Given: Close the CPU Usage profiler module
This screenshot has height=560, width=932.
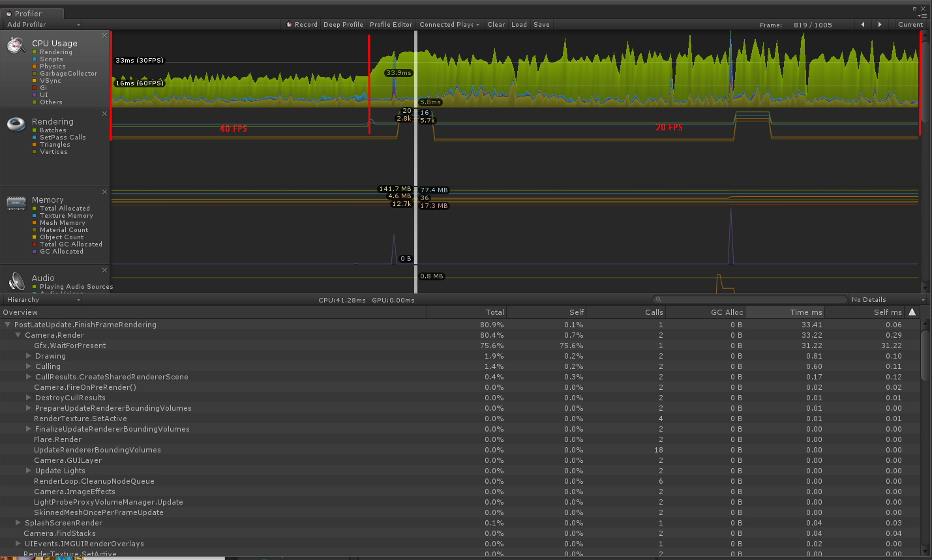Looking at the screenshot, I should tap(104, 35).
